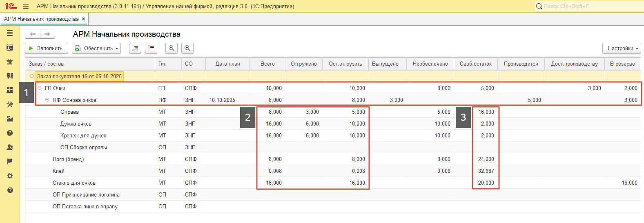Viewport: 644px width, 223px height.
Task: Select the ОП Приклеивание логотипа row
Action: point(333,194)
